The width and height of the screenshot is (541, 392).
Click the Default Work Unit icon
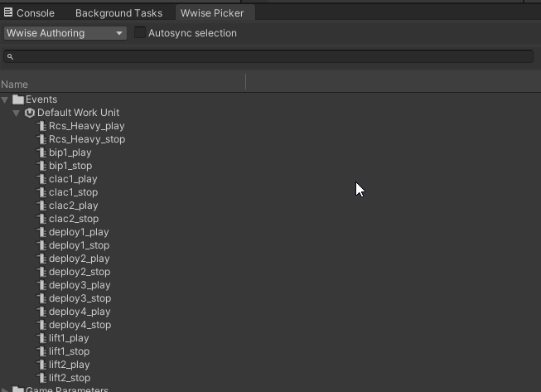click(30, 113)
